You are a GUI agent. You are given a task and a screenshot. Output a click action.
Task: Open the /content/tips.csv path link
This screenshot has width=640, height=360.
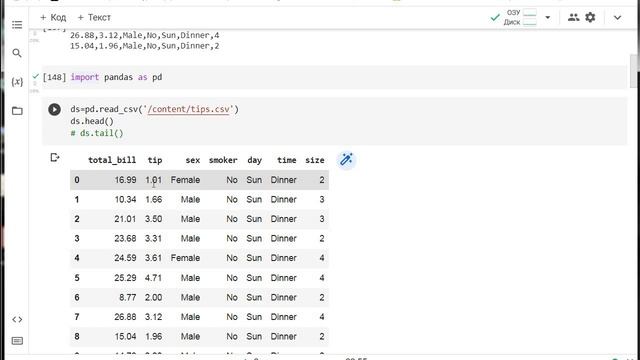coord(190,109)
